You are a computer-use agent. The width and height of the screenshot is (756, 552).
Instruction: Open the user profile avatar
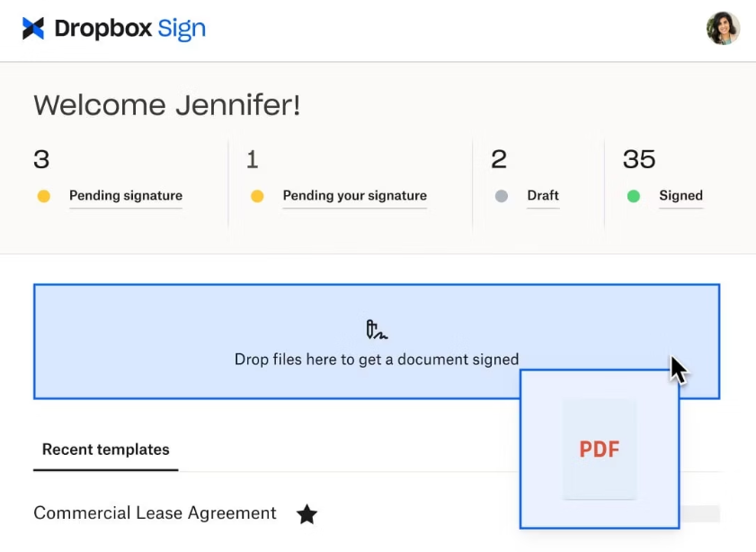coord(723,29)
